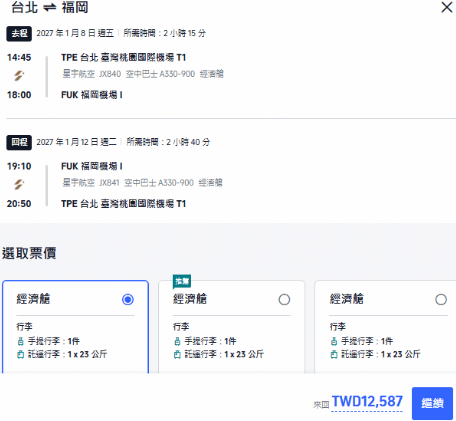The width and height of the screenshot is (456, 421).
Task: Click the 來回 label beside the price
Action: coord(321,405)
